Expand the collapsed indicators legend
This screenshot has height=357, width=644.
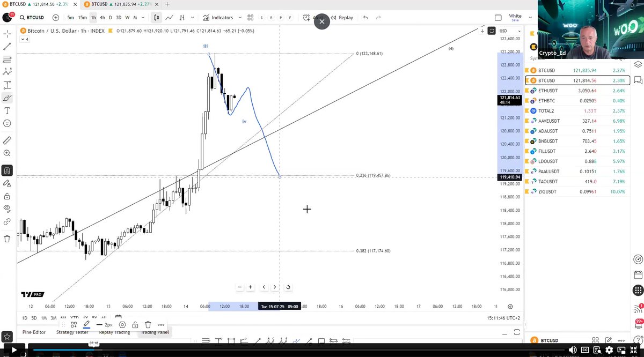(24, 39)
